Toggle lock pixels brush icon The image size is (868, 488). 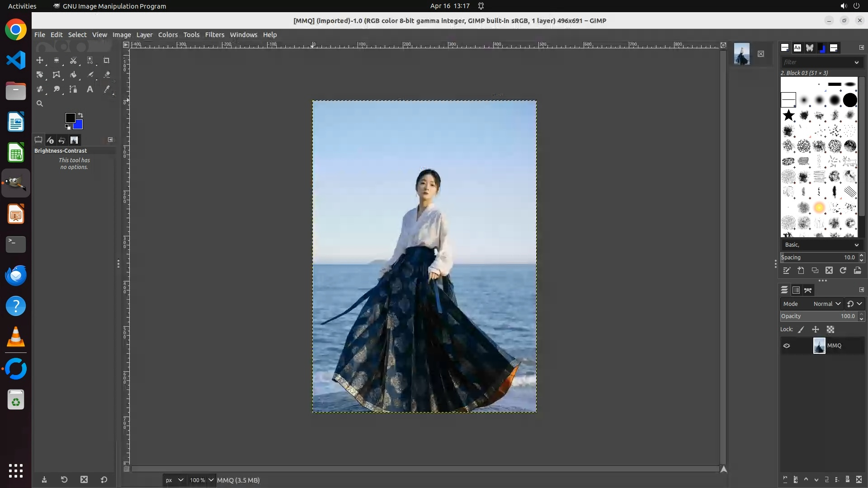(801, 329)
